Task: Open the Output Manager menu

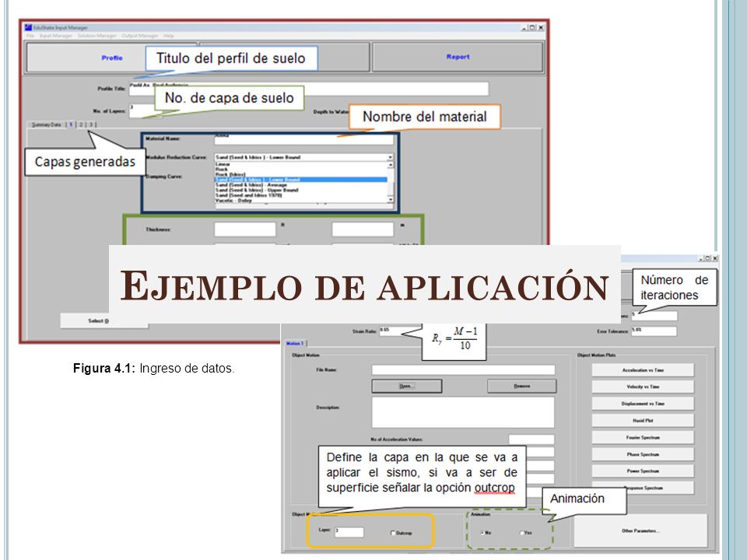Action: [139, 36]
